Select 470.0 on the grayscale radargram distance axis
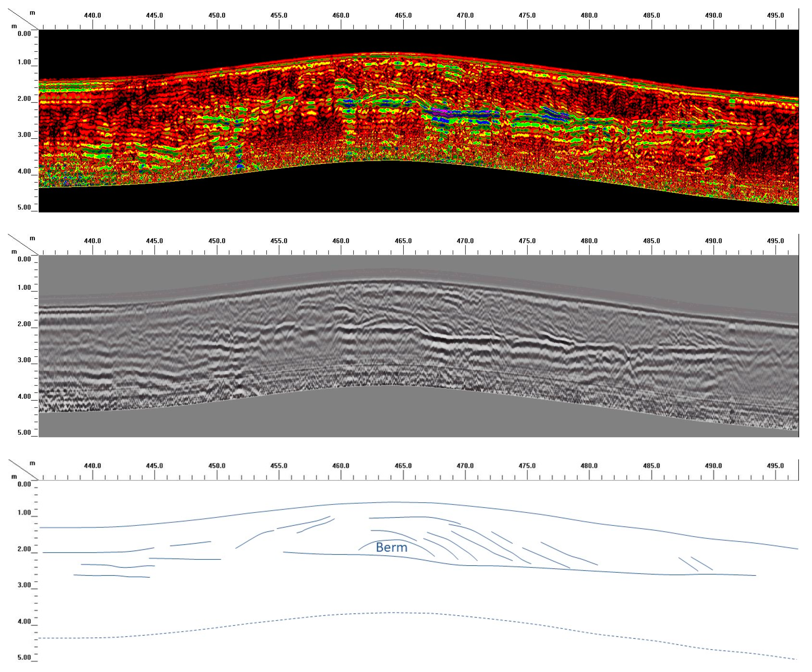Image resolution: width=812 pixels, height=672 pixels. click(465, 241)
